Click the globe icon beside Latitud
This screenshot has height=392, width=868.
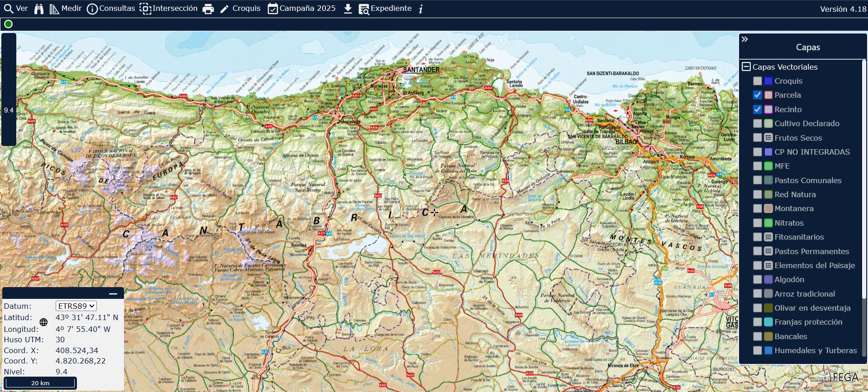click(x=43, y=322)
